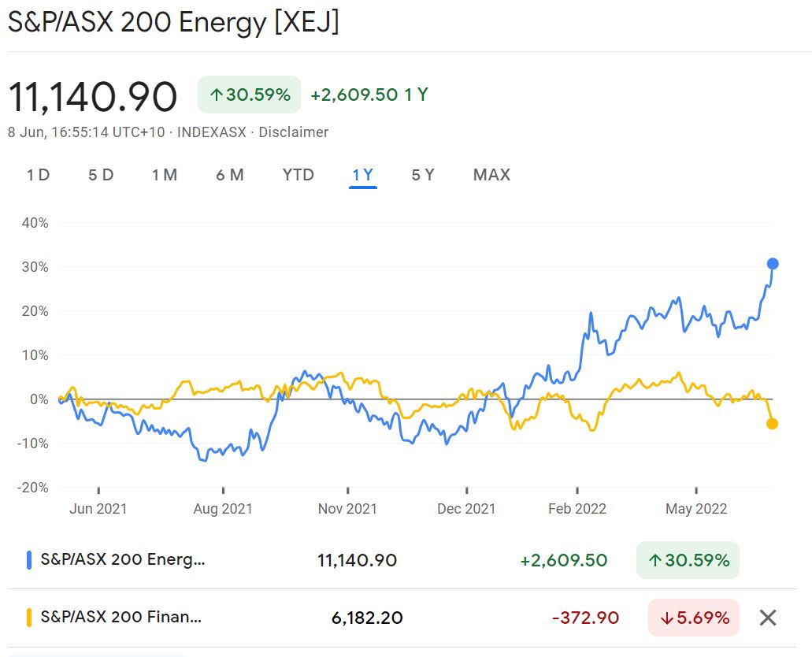Switch chart to YTD range
This screenshot has height=657, width=812.
pyautogui.click(x=298, y=175)
